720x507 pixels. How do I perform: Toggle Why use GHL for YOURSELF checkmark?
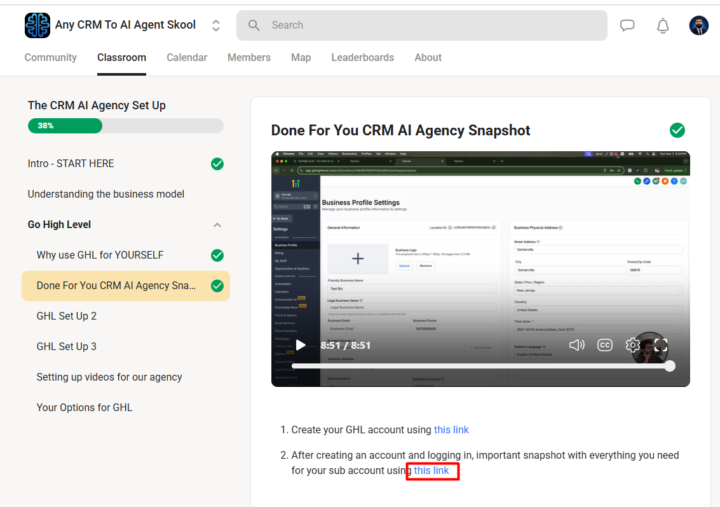[x=217, y=255]
